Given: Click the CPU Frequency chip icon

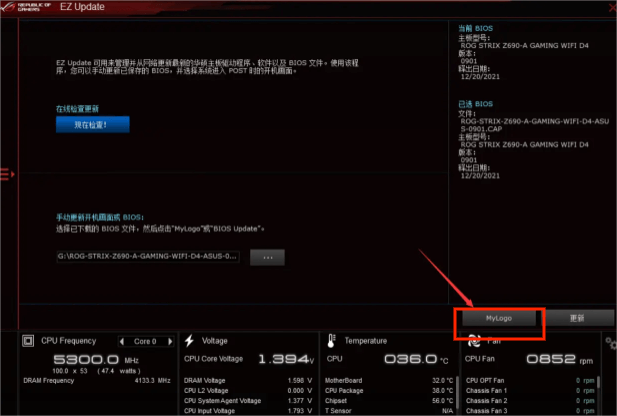Looking at the screenshot, I should coord(29,341).
